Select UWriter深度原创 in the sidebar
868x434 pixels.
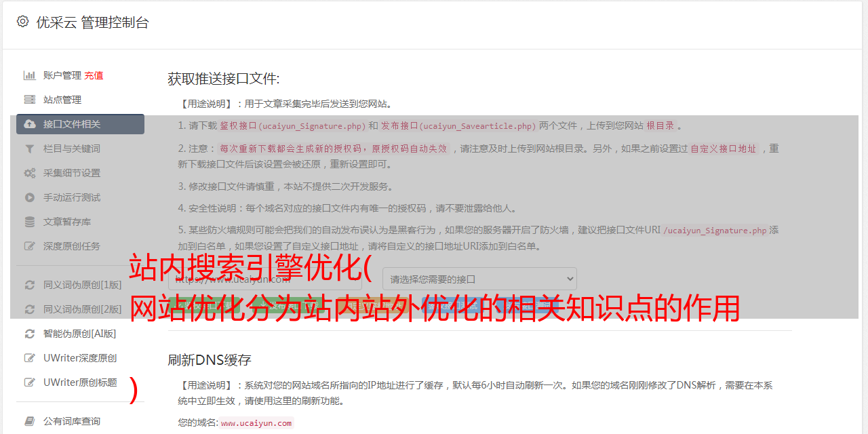pyautogui.click(x=80, y=358)
